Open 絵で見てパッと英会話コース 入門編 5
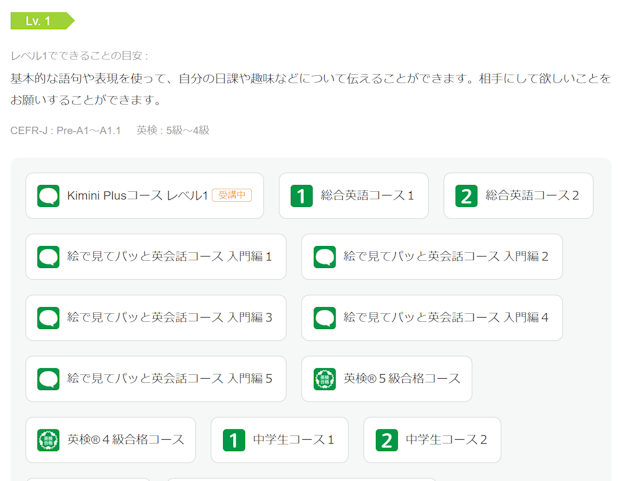640x481 pixels. click(156, 379)
